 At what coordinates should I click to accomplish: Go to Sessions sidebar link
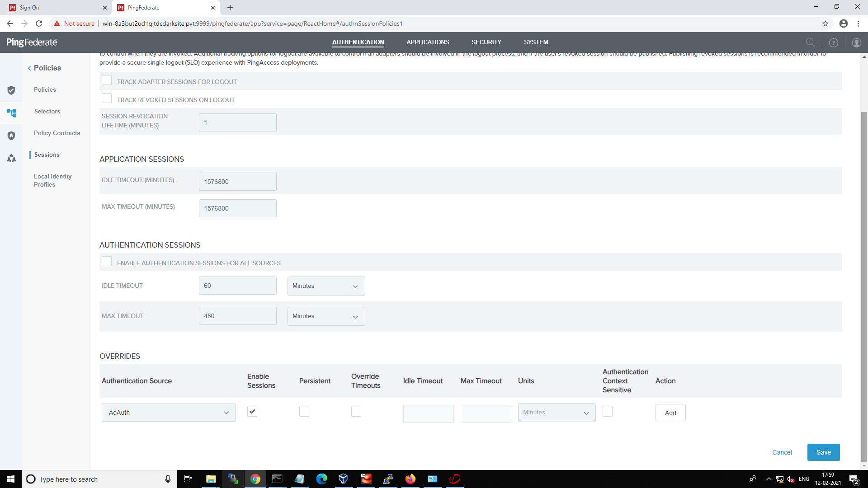[47, 155]
